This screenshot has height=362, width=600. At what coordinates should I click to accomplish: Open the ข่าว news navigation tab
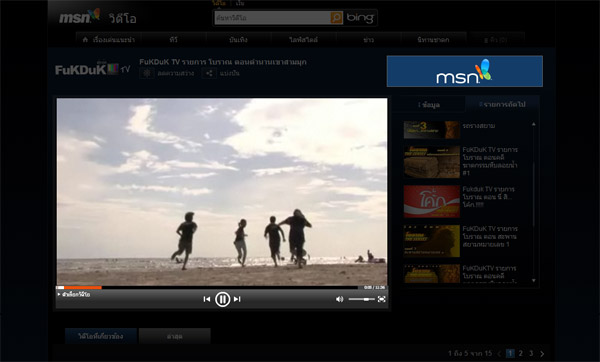pyautogui.click(x=368, y=39)
